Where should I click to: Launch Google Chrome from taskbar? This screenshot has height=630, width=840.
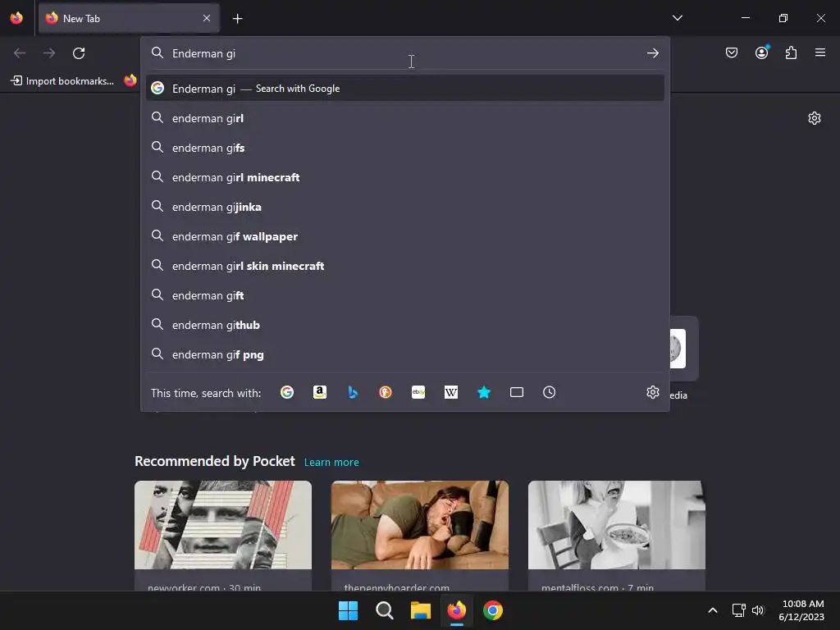click(493, 610)
